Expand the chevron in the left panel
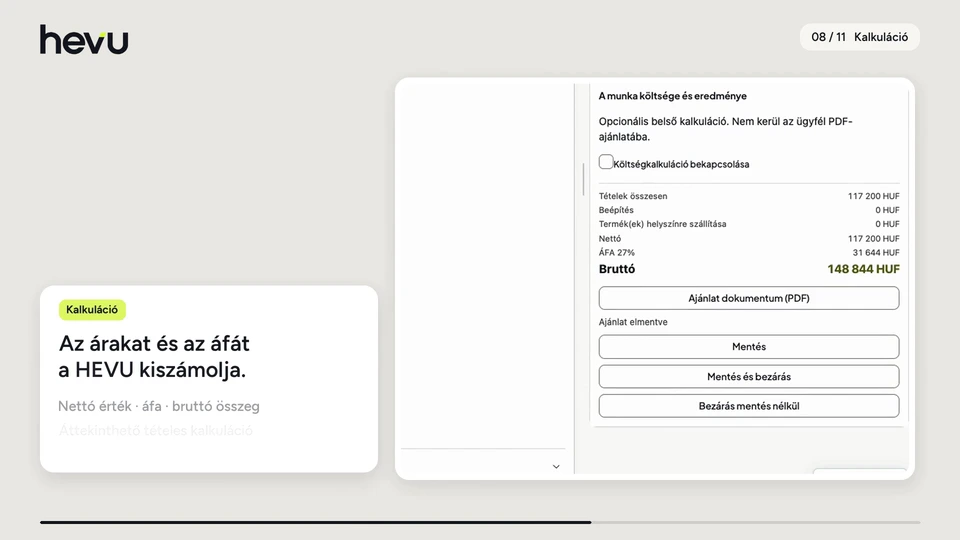Image resolution: width=960 pixels, height=540 pixels. coord(556,467)
